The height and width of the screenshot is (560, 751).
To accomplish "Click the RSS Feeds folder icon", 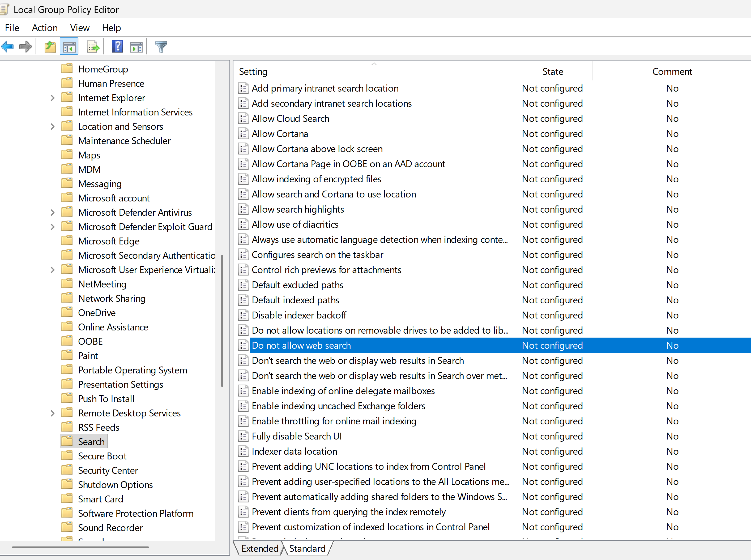I will (67, 427).
